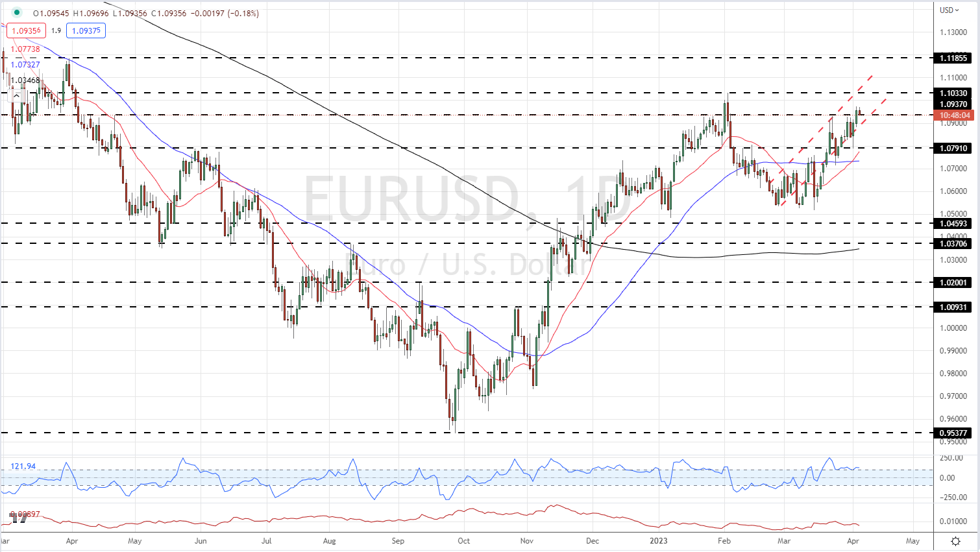Viewport: 980px width, 552px height.
Task: Click the green market status dot
Action: 17,12
